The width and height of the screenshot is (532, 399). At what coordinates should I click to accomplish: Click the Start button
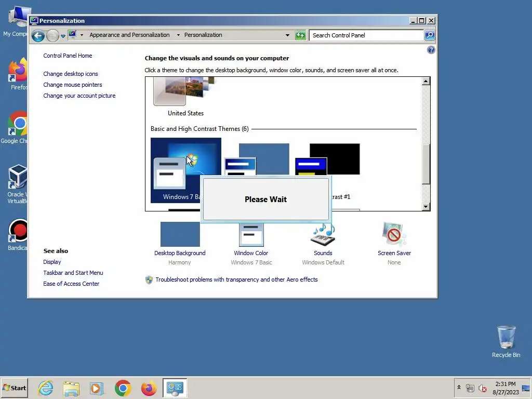pos(14,388)
